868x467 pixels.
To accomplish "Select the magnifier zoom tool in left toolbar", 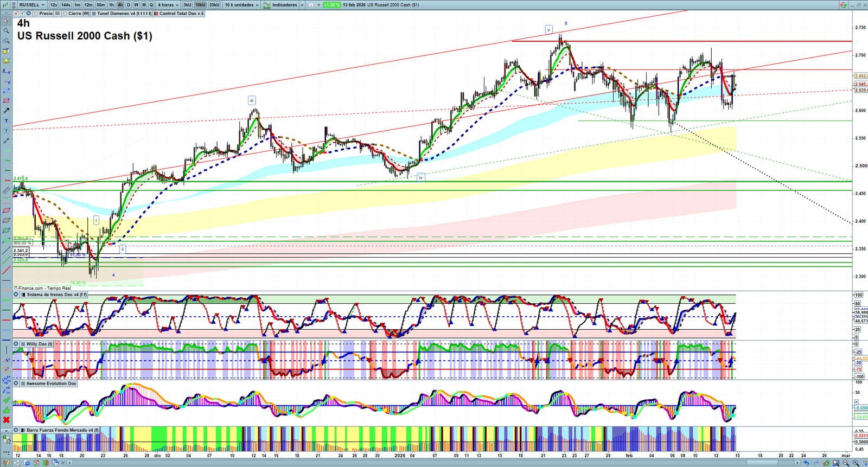I will point(7,31).
